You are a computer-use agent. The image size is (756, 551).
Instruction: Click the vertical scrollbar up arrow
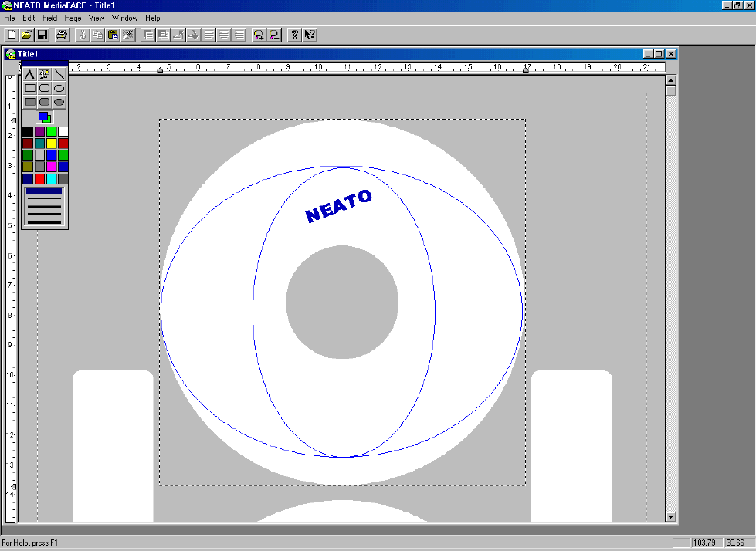coord(670,80)
